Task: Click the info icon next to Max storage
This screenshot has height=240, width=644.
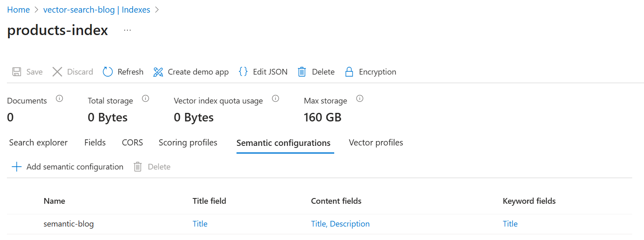Action: click(x=360, y=98)
